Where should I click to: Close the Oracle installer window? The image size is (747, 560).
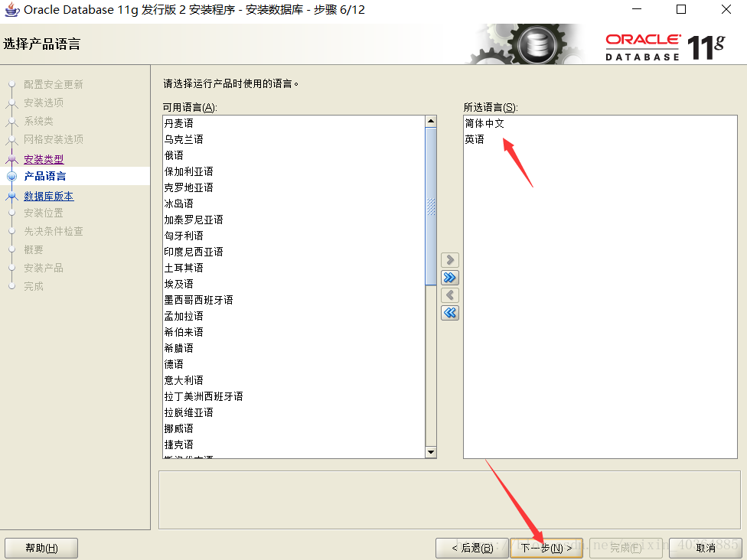click(726, 9)
